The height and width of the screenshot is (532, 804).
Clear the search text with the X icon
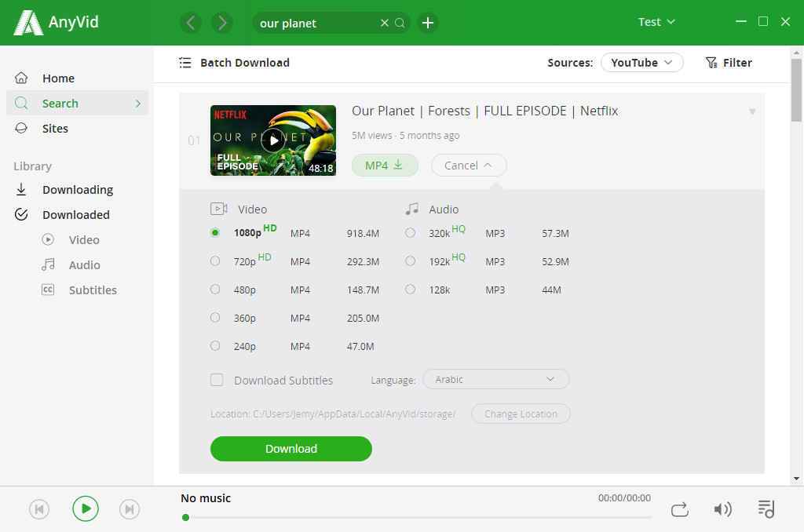(x=385, y=23)
